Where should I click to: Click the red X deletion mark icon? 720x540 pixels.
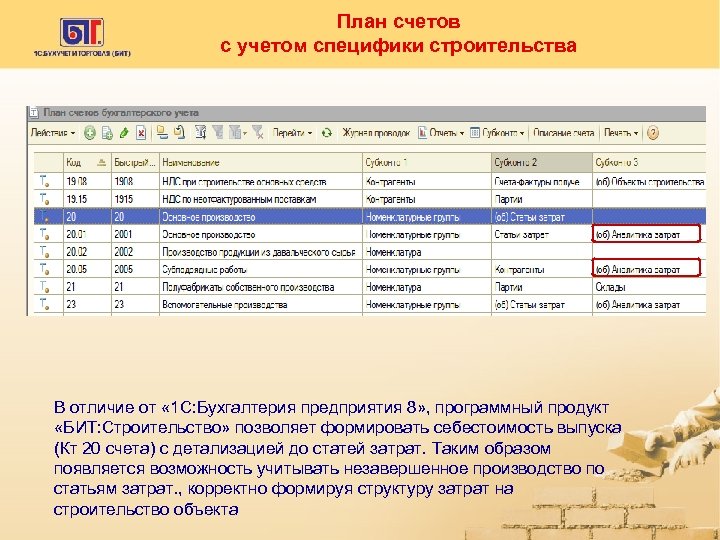click(141, 133)
